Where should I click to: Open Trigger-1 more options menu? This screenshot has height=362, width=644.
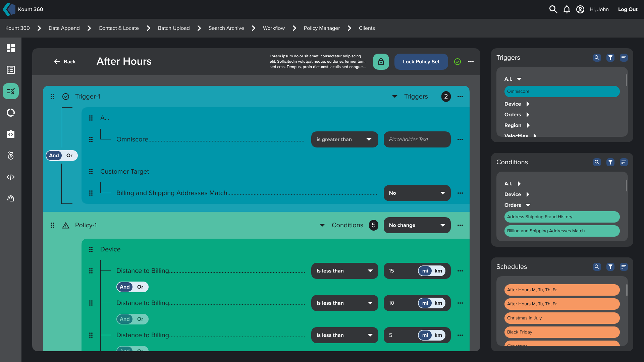tap(460, 97)
